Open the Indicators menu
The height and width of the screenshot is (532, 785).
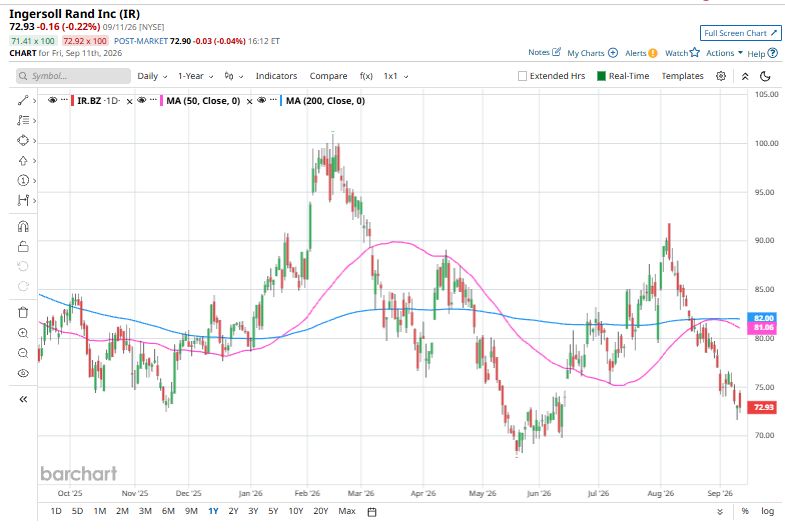[276, 76]
